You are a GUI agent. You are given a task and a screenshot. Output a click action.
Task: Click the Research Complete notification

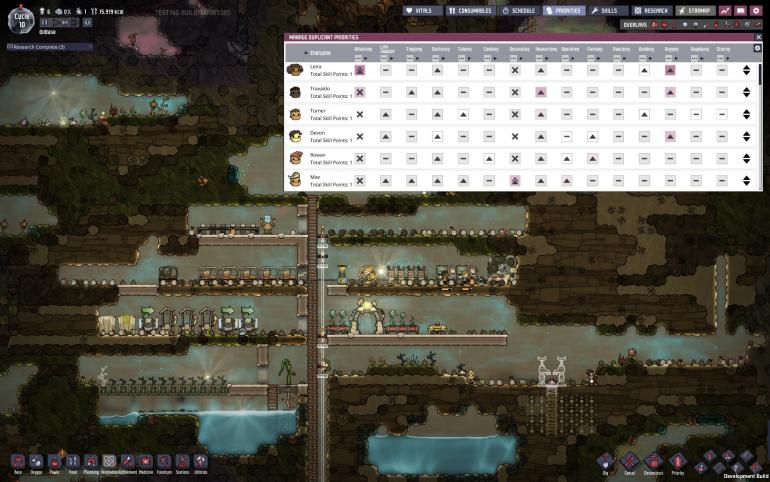click(50, 47)
